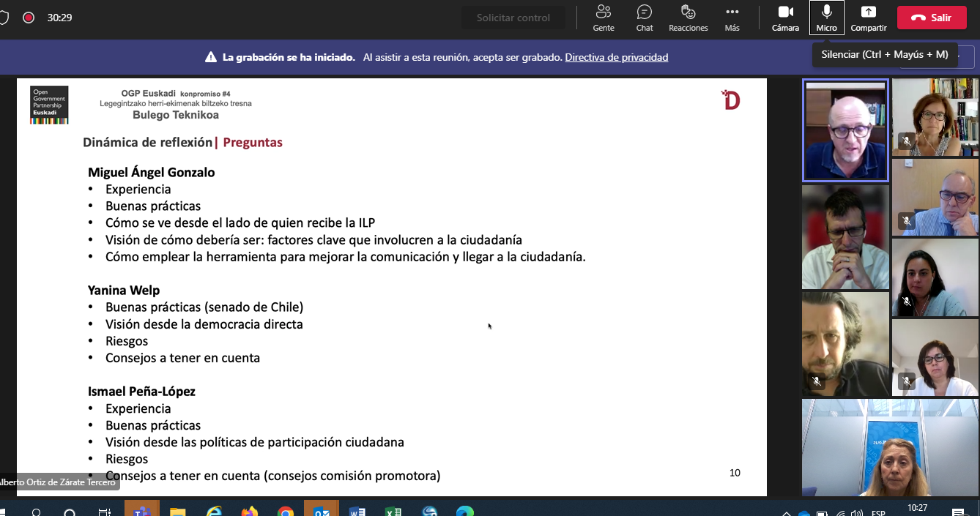Open the Directiva de privacidad link
Image resolution: width=980 pixels, height=516 pixels.
click(x=616, y=57)
